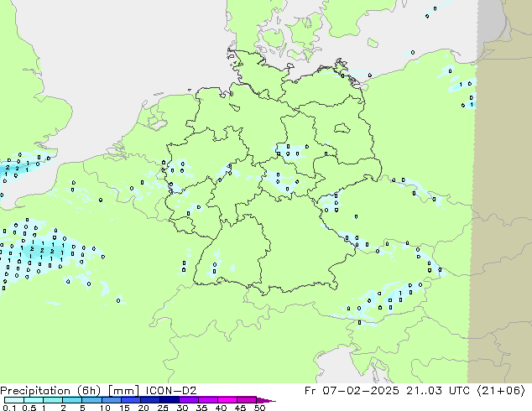
Task: Select the 2–5 mm legend color box
Action: 72,400
